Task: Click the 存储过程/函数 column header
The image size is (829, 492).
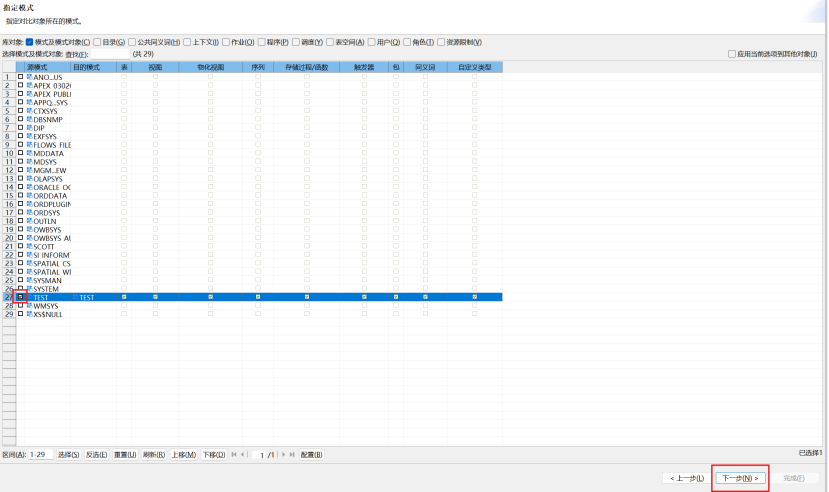Action: pos(307,67)
